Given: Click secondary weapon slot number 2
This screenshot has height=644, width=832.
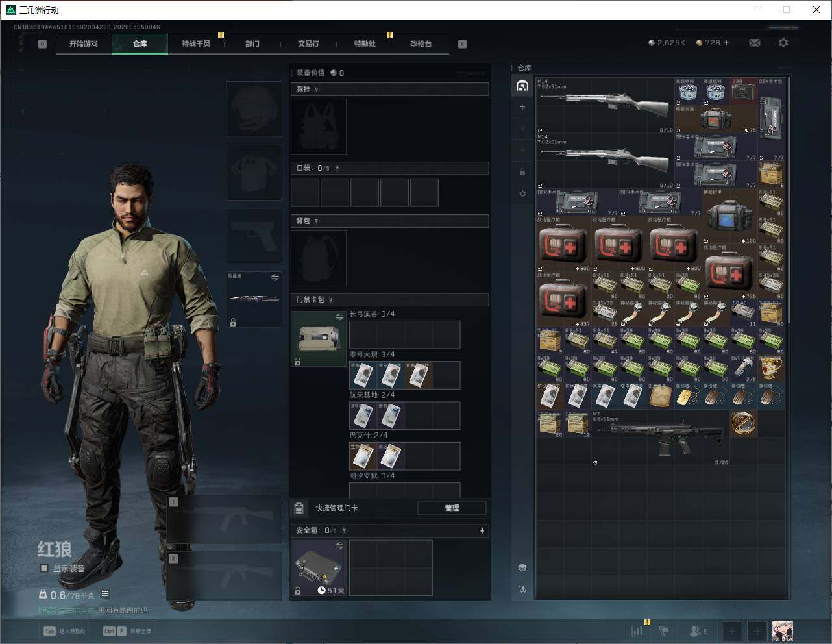Looking at the screenshot, I should coord(225,576).
